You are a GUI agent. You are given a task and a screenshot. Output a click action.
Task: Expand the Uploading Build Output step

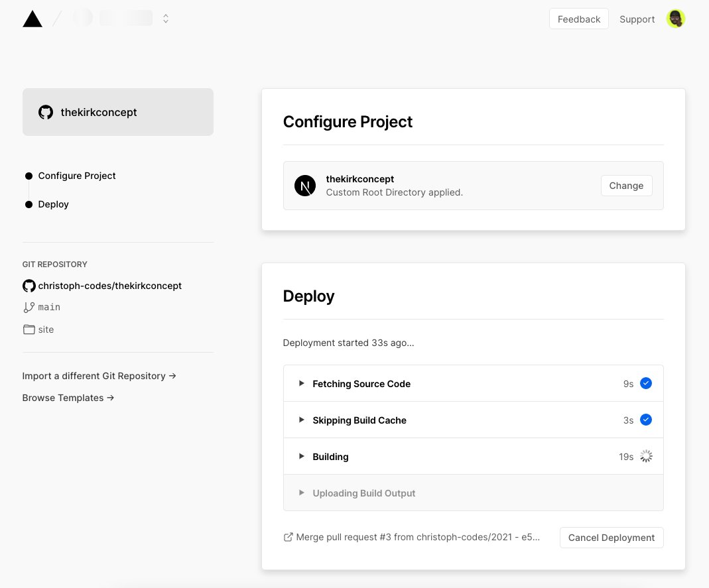(302, 493)
